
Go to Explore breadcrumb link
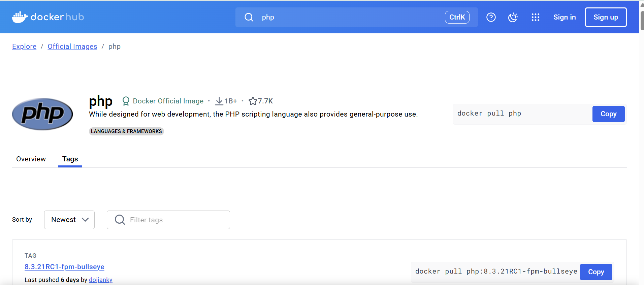(24, 46)
